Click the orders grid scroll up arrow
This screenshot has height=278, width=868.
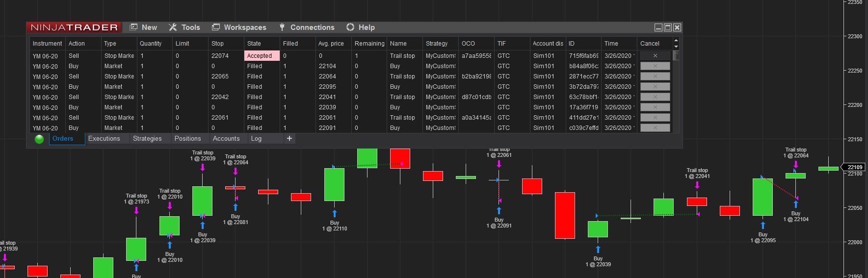676,41
